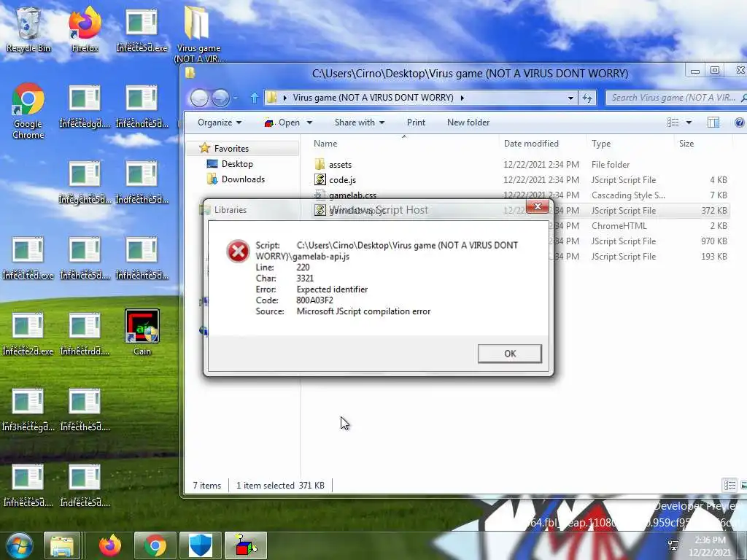Select the Infecte5d.exe desktop icon
The height and width of the screenshot is (560, 747).
point(142,29)
